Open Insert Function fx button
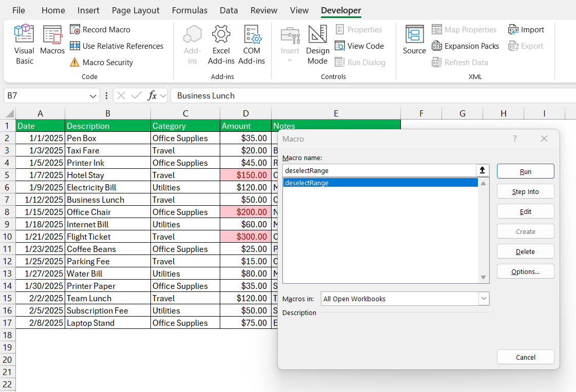Screen dimensions: 576x392 (152, 96)
